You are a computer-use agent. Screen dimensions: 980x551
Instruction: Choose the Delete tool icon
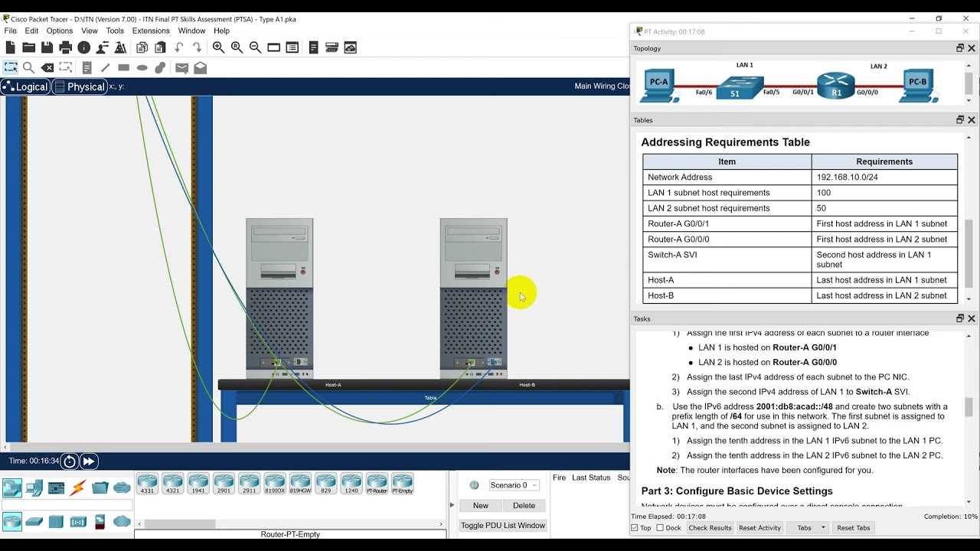tap(47, 67)
